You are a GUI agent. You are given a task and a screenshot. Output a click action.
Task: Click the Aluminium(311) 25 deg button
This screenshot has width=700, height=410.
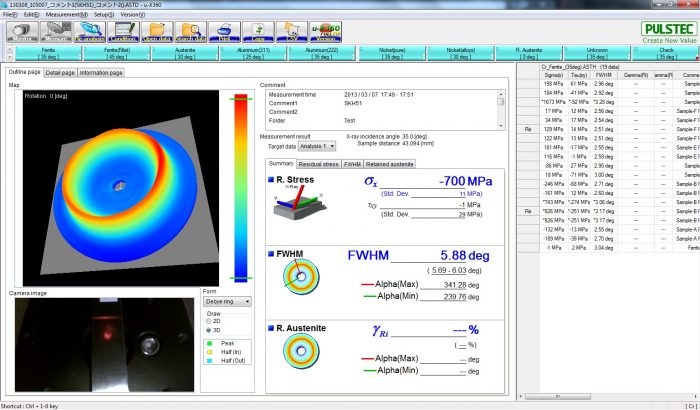click(x=255, y=52)
